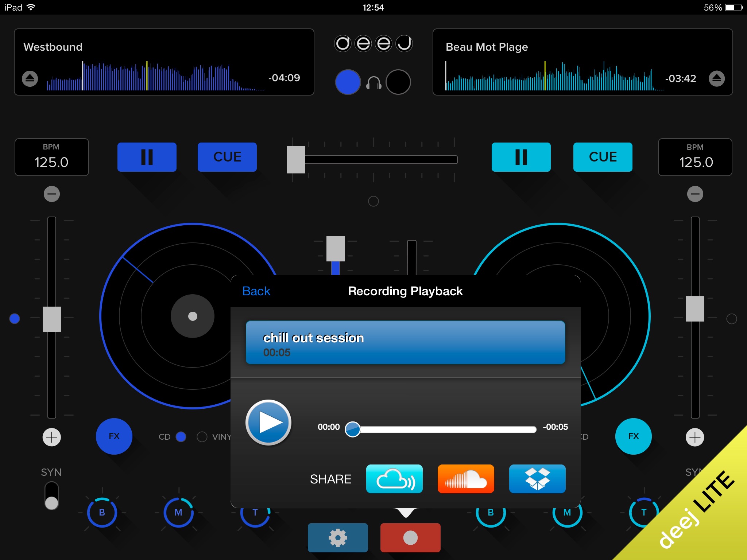The height and width of the screenshot is (560, 747).
Task: Go Back from Recording Playback
Action: coord(256,291)
